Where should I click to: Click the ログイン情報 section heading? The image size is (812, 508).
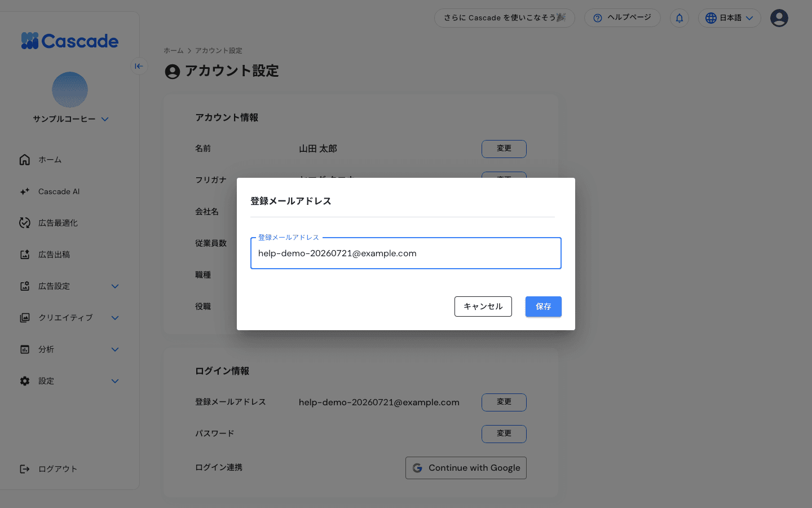tap(222, 371)
